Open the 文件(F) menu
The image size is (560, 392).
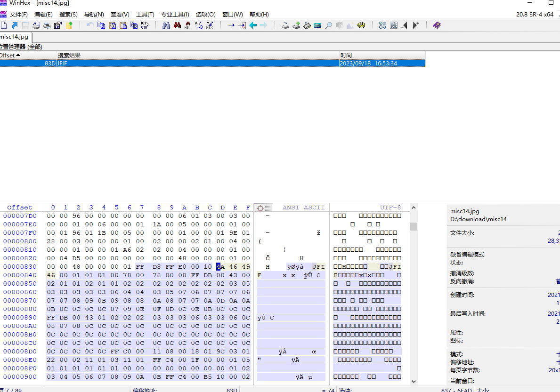click(x=18, y=15)
